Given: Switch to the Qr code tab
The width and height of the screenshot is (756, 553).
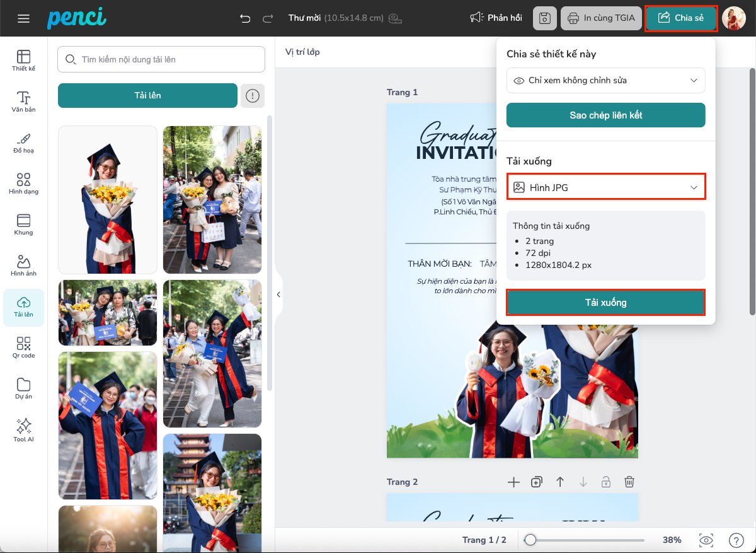Looking at the screenshot, I should point(24,347).
